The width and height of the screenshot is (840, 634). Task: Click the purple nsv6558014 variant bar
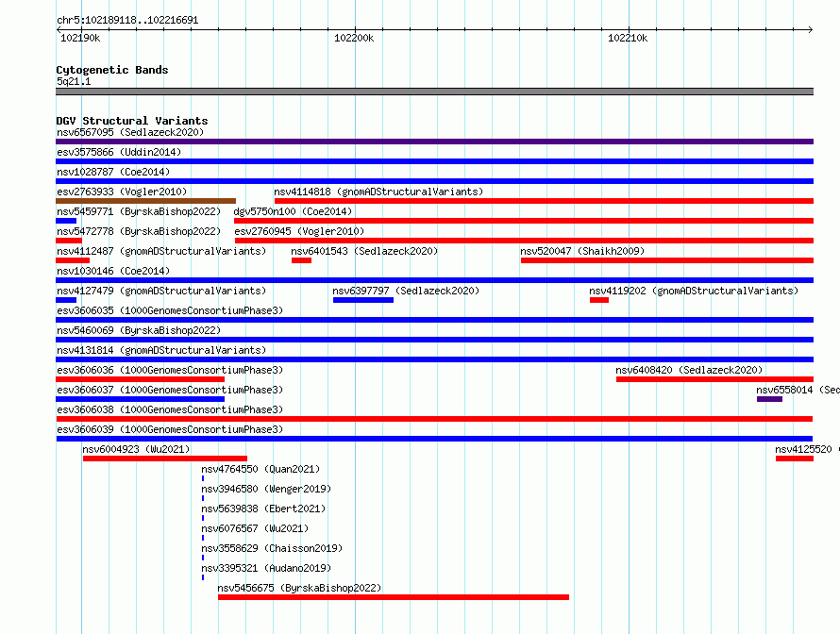[769, 399]
